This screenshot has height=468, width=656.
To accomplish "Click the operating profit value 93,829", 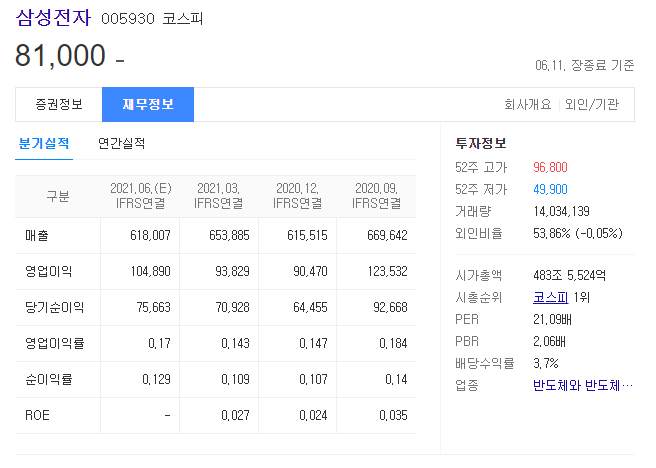I will click(232, 271).
